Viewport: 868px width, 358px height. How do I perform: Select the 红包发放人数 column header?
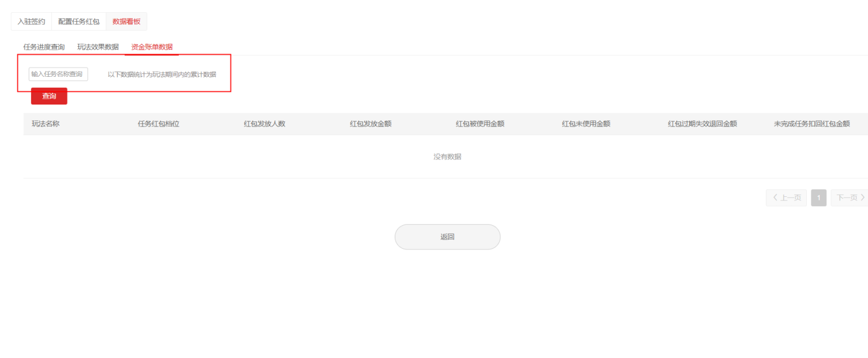pos(264,124)
